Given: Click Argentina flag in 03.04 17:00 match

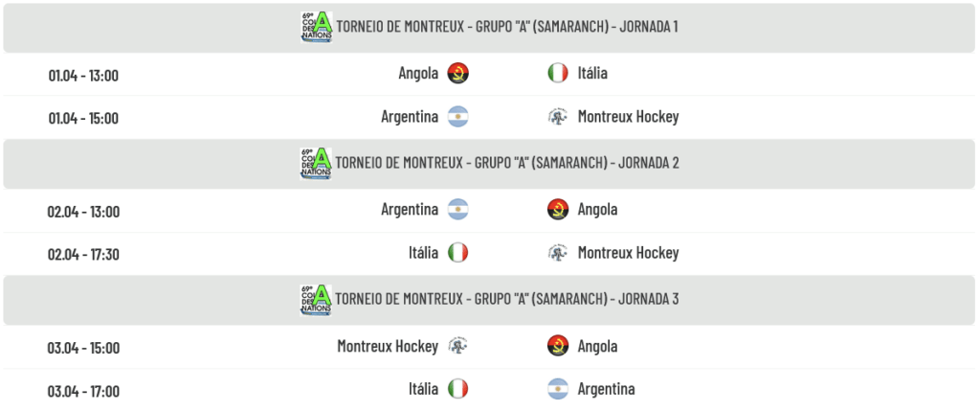Looking at the screenshot, I should [558, 389].
